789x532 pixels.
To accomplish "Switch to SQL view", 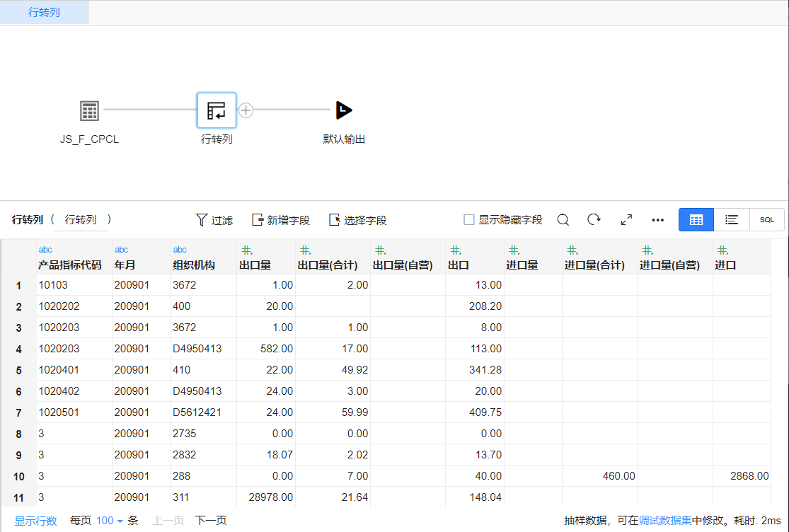I will pos(767,220).
